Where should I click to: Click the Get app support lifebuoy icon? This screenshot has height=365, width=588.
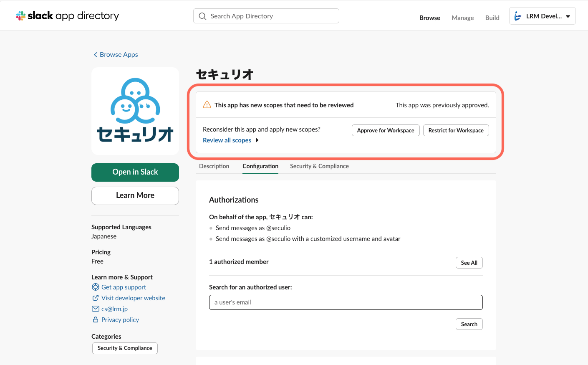click(x=96, y=287)
